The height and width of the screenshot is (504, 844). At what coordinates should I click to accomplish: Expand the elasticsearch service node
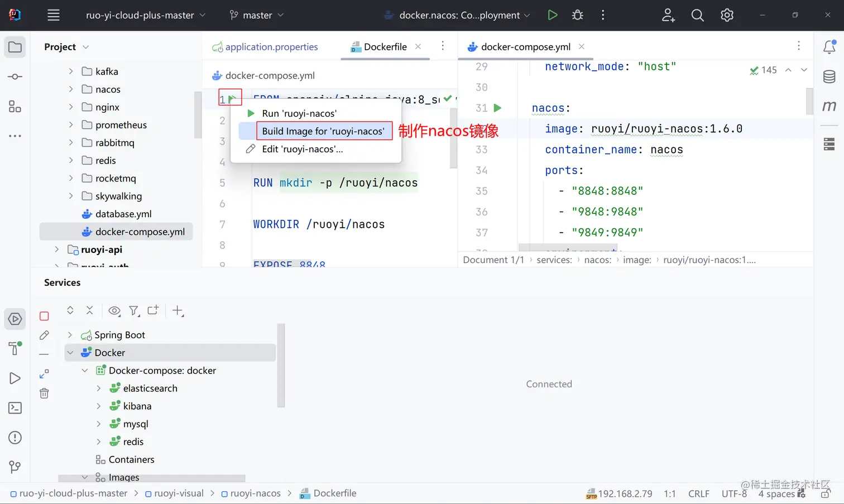click(x=99, y=388)
